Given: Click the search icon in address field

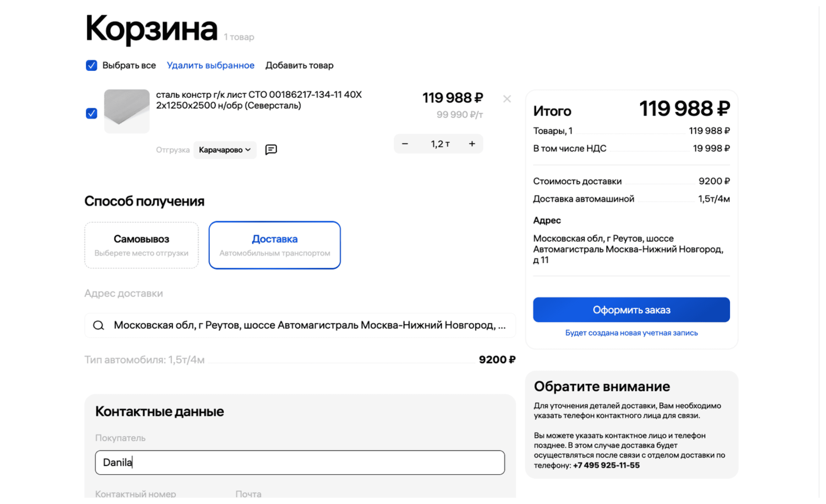Looking at the screenshot, I should pyautogui.click(x=99, y=325).
